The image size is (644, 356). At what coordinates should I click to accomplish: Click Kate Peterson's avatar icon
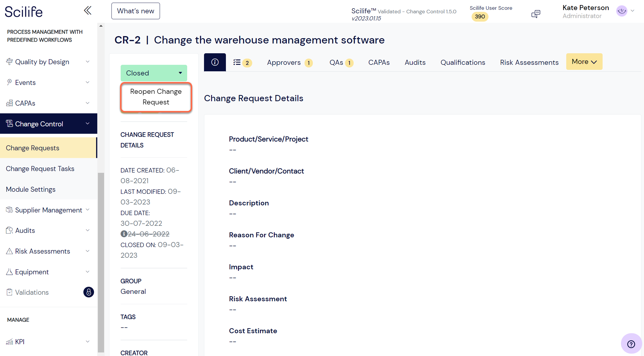pyautogui.click(x=622, y=11)
